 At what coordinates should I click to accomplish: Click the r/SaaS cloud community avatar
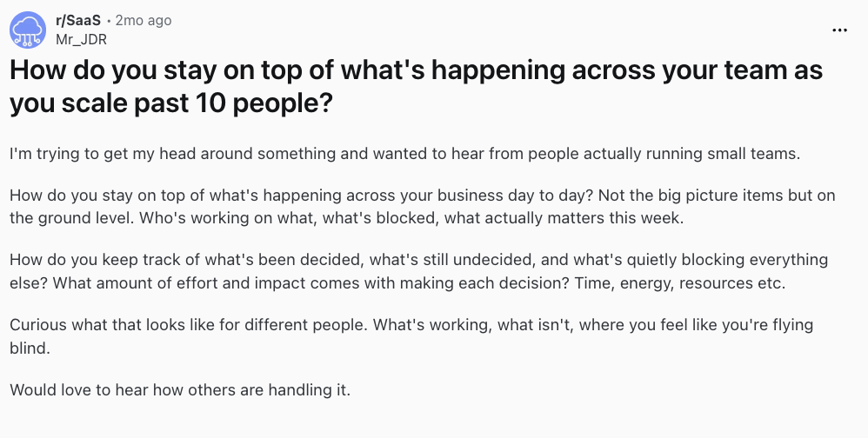tap(28, 30)
